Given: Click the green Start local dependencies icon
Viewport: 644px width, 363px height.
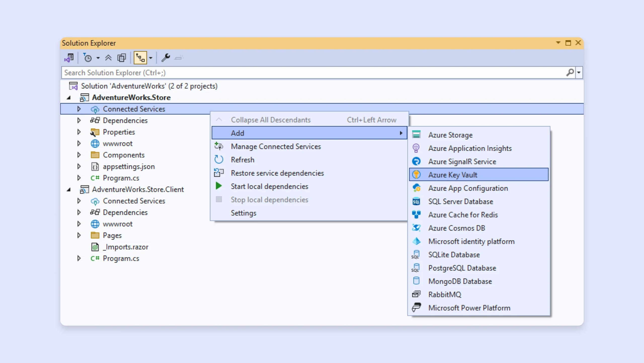Looking at the screenshot, I should [219, 186].
